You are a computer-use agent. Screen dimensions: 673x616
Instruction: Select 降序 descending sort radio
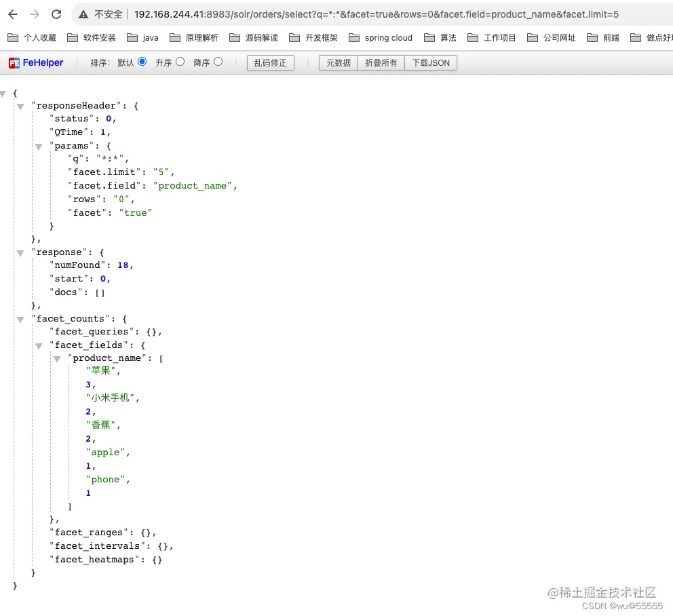tap(218, 62)
